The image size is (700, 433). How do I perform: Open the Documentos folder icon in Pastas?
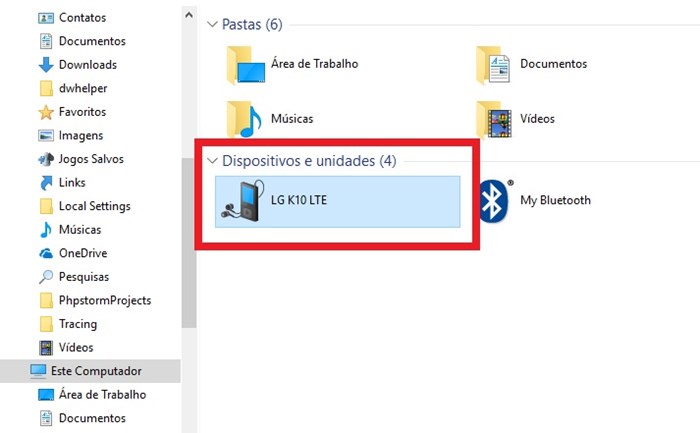(x=494, y=64)
